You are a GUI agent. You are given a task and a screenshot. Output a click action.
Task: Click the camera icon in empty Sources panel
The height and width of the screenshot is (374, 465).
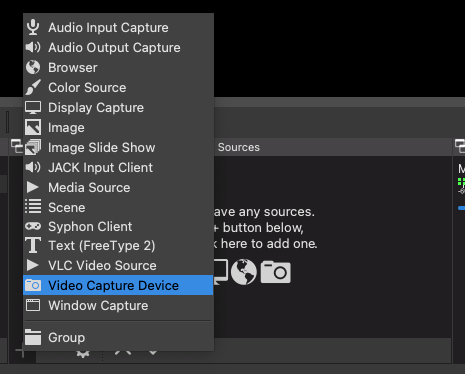[275, 272]
